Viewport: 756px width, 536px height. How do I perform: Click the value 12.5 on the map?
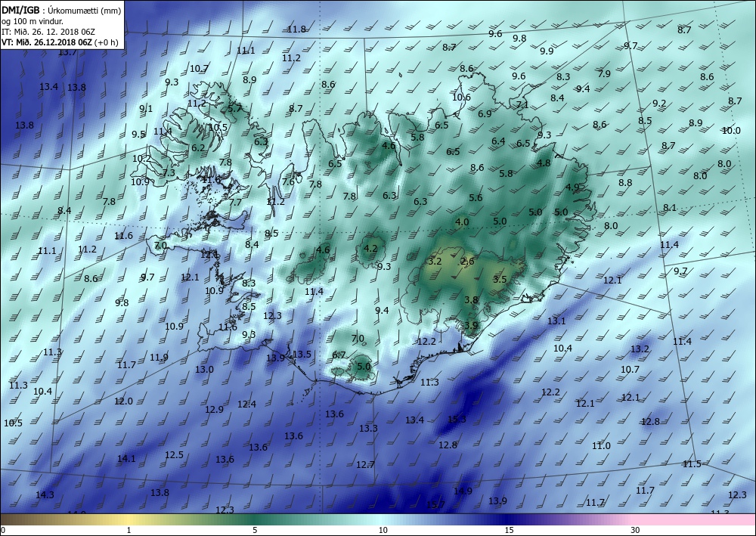click(174, 455)
